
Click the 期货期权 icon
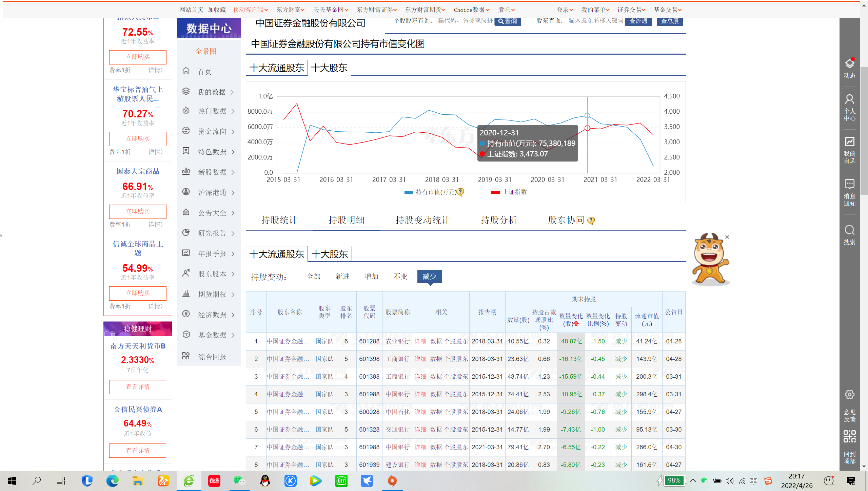pyautogui.click(x=186, y=294)
